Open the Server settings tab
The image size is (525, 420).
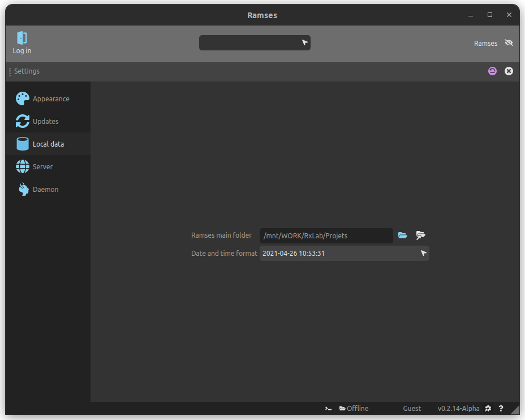point(48,166)
